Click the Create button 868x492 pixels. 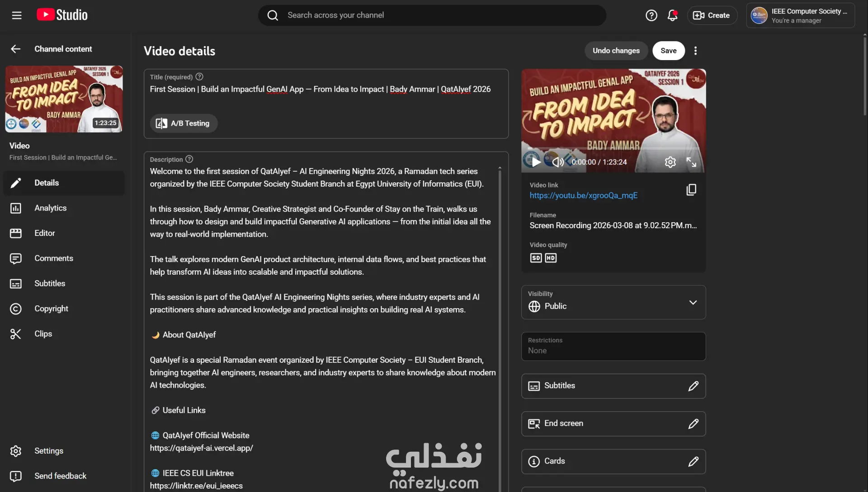click(x=712, y=15)
